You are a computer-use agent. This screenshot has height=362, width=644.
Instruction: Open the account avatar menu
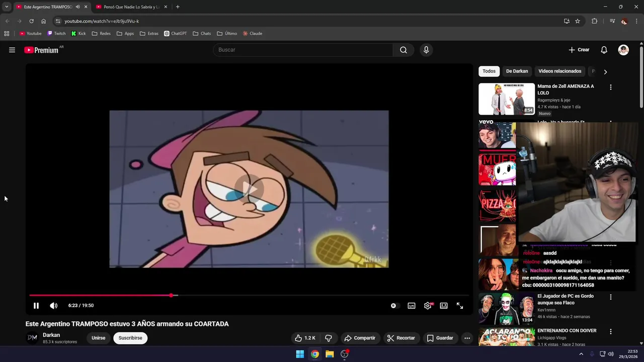(623, 50)
